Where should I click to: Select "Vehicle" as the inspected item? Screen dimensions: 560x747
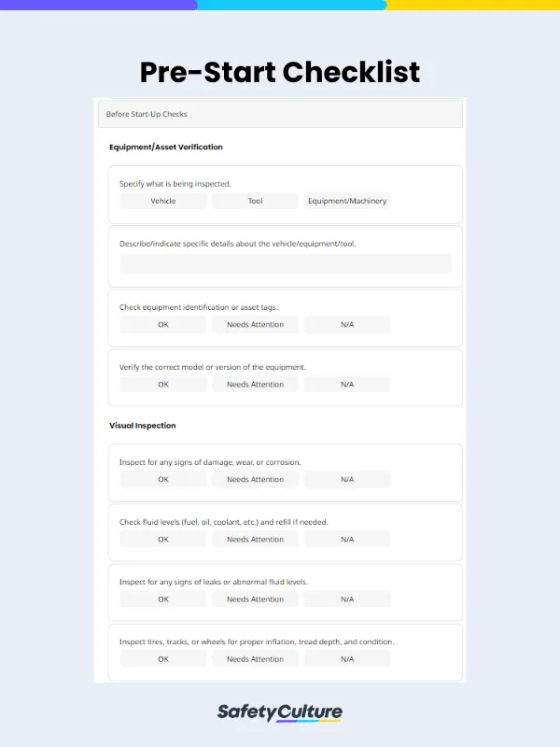[162, 201]
